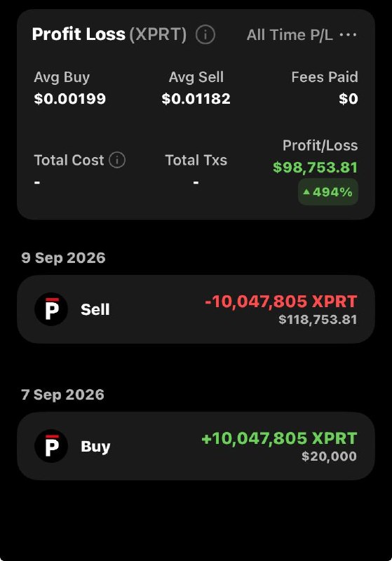Select the 7 Sep 2026 date header
The height and width of the screenshot is (561, 392).
62,395
